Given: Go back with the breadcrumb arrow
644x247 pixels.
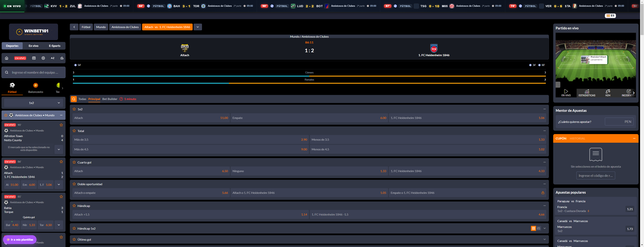Looking at the screenshot, I should point(74,27).
